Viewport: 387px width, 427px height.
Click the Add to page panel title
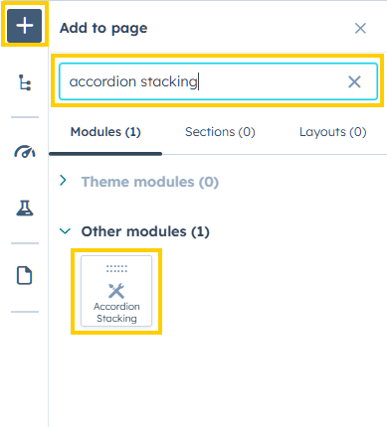click(x=103, y=28)
